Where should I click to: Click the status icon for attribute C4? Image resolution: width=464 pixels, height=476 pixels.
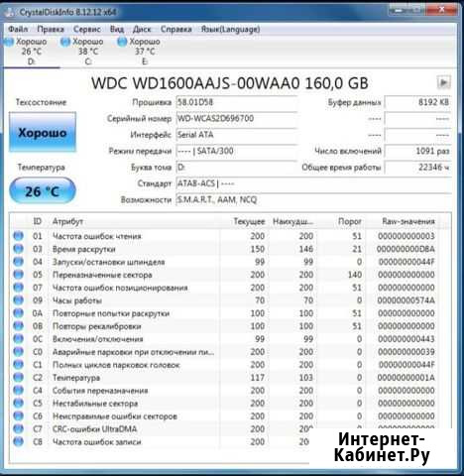tap(19, 391)
